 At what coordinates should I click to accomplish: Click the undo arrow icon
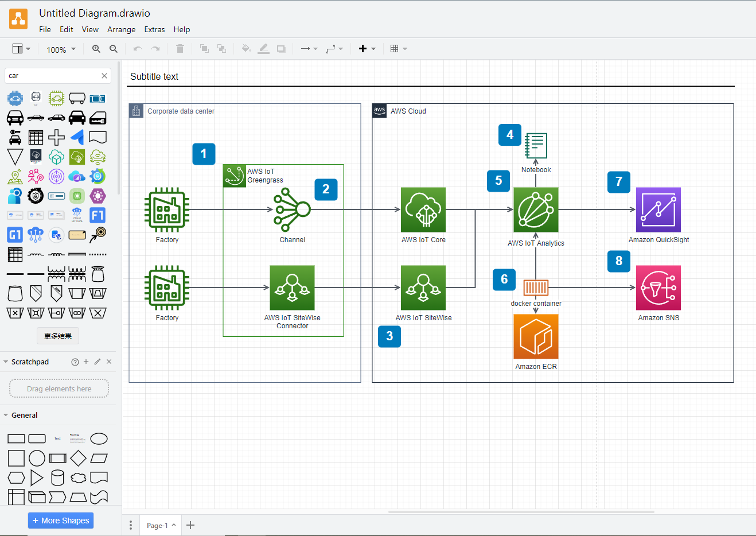138,49
